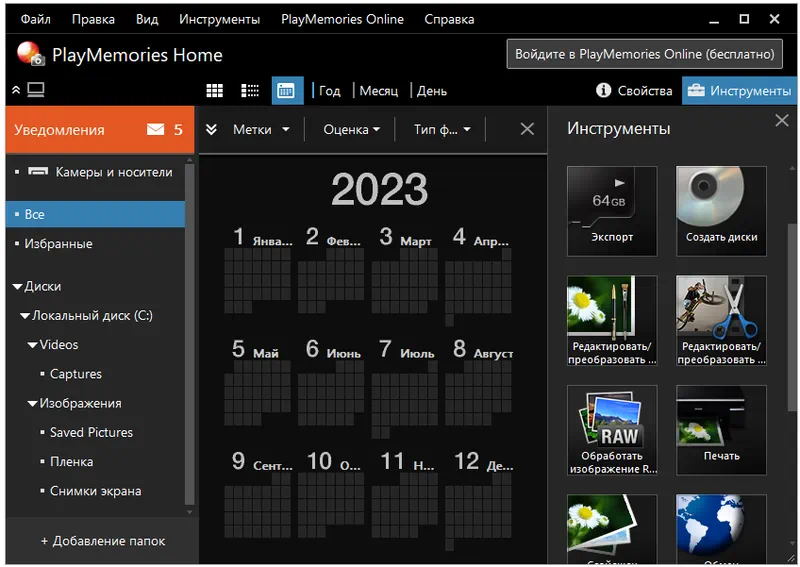The image size is (800, 567).
Task: Open the Экспорт tool tile
Action: [612, 211]
